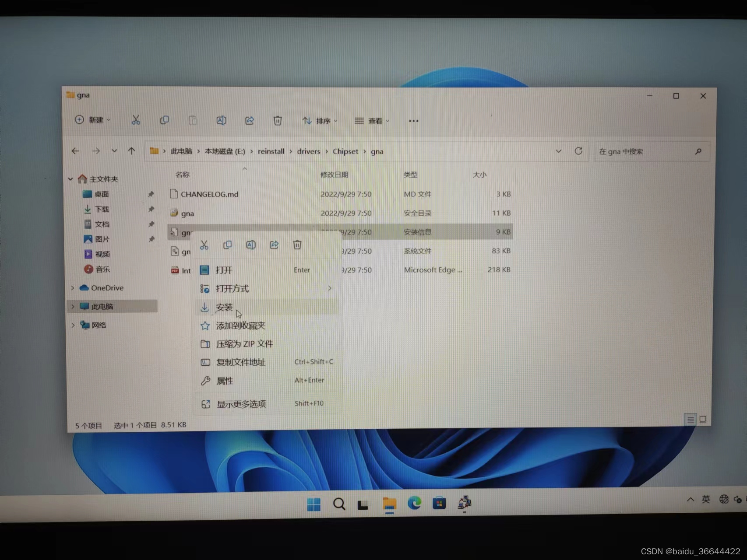747x560 pixels.
Task: Launch Microsoft Edge from taskbar
Action: tap(414, 504)
